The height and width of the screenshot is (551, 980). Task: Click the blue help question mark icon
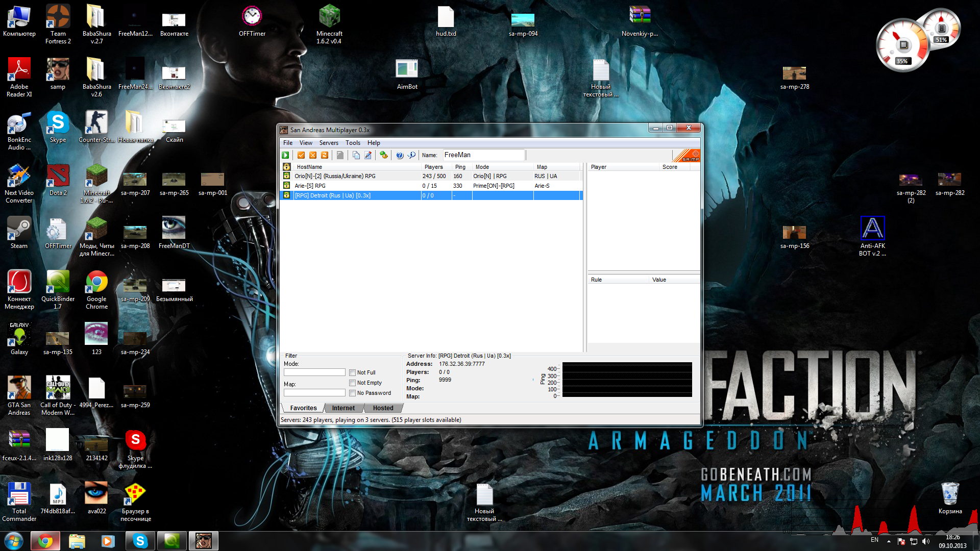pyautogui.click(x=400, y=155)
